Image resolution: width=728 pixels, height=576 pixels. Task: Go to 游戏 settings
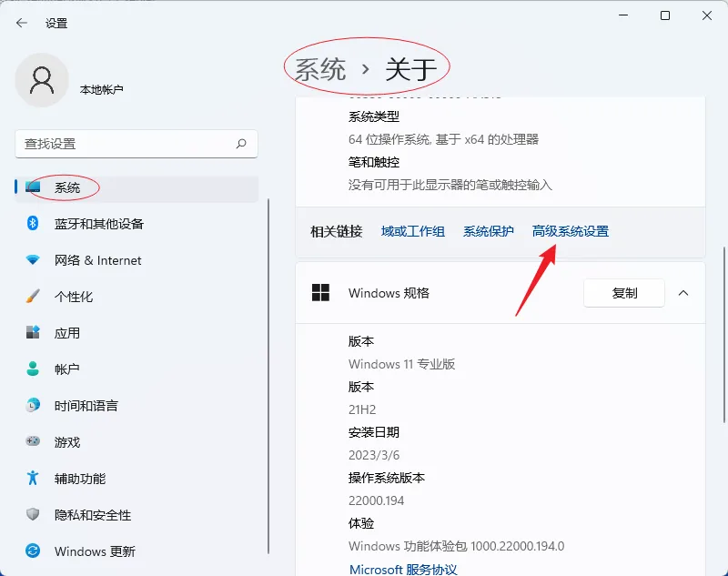click(x=136, y=442)
